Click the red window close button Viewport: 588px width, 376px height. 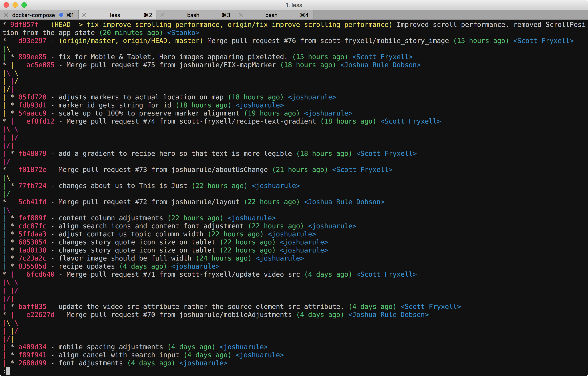point(6,5)
